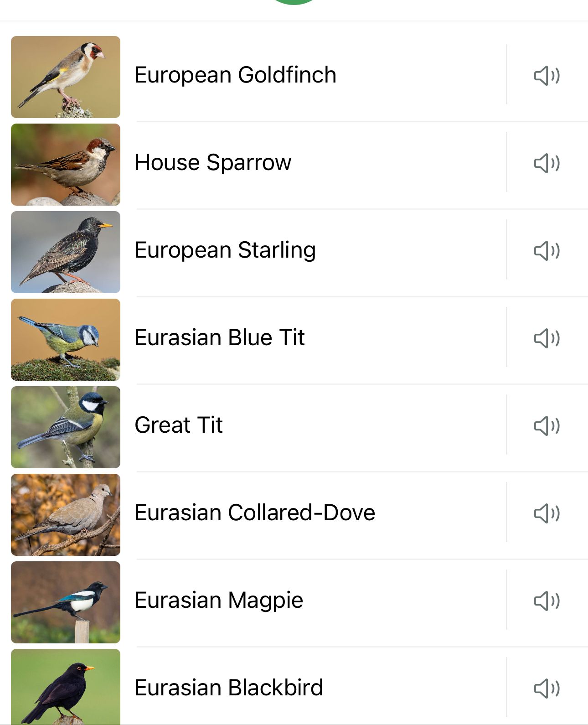This screenshot has width=588, height=725.
Task: Play the European Goldfinch sound
Action: coord(547,76)
